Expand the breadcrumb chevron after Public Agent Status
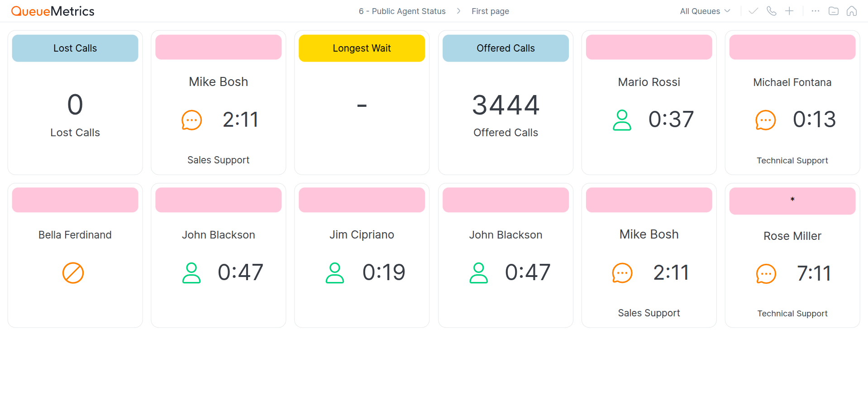 (x=458, y=11)
